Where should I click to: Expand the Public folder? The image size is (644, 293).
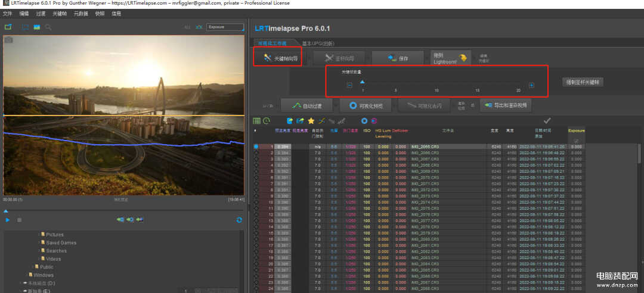coord(33,267)
